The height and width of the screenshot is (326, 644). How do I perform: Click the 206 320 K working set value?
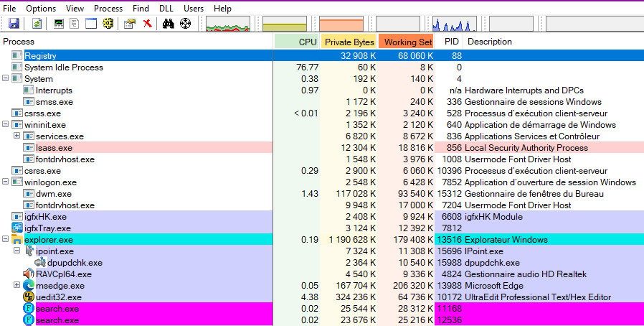pyautogui.click(x=413, y=286)
